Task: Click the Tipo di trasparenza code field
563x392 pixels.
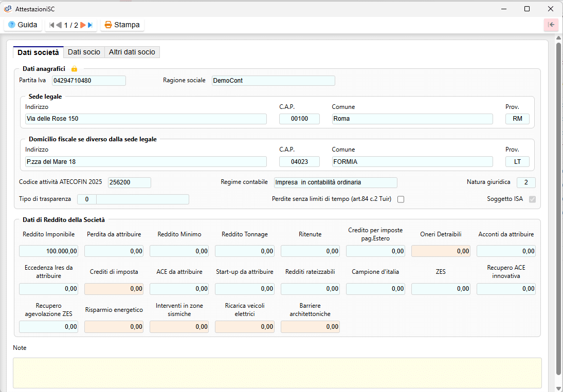Action: [87, 199]
